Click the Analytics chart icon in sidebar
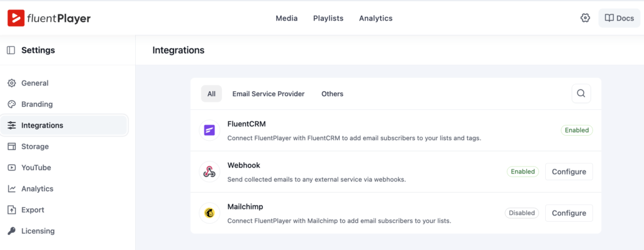644x250 pixels. pos(12,189)
